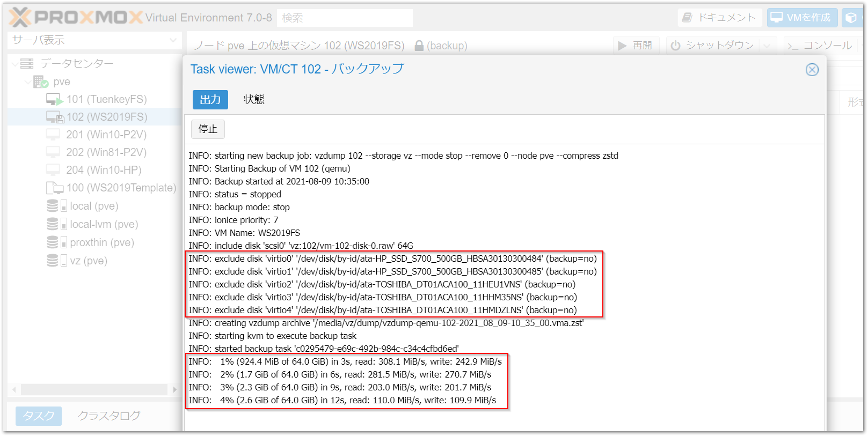
Task: Open the クラスタログ tab
Action: tap(109, 416)
